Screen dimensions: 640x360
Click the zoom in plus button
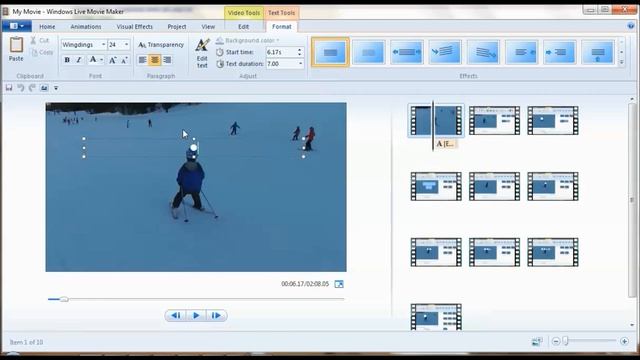624,341
